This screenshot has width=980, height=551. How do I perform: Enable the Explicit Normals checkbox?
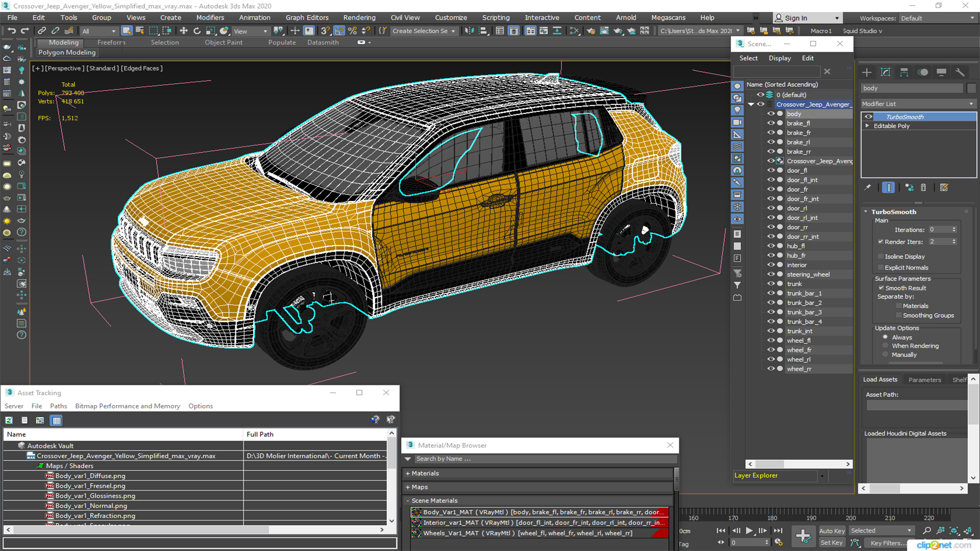[x=880, y=268]
